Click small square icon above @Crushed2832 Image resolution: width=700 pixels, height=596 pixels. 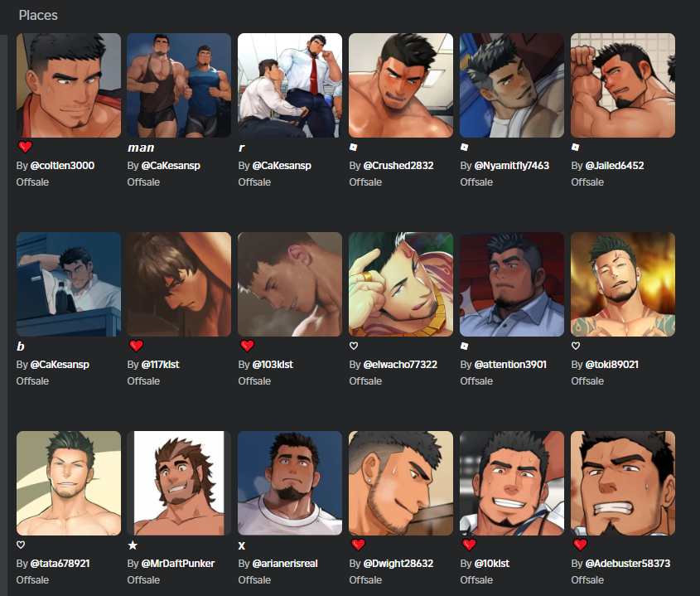[x=353, y=147]
